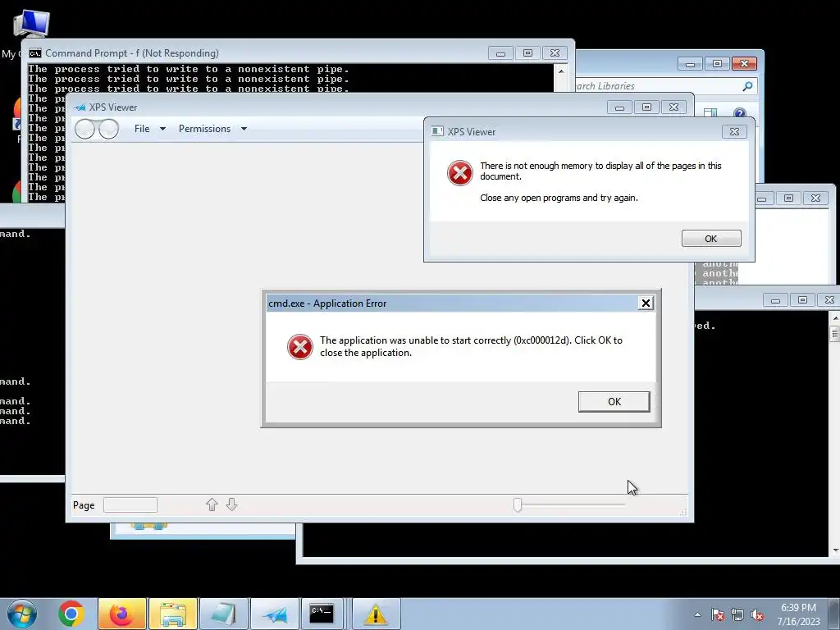
Task: Switch to XPS Viewer taskbar icon
Action: (x=275, y=614)
